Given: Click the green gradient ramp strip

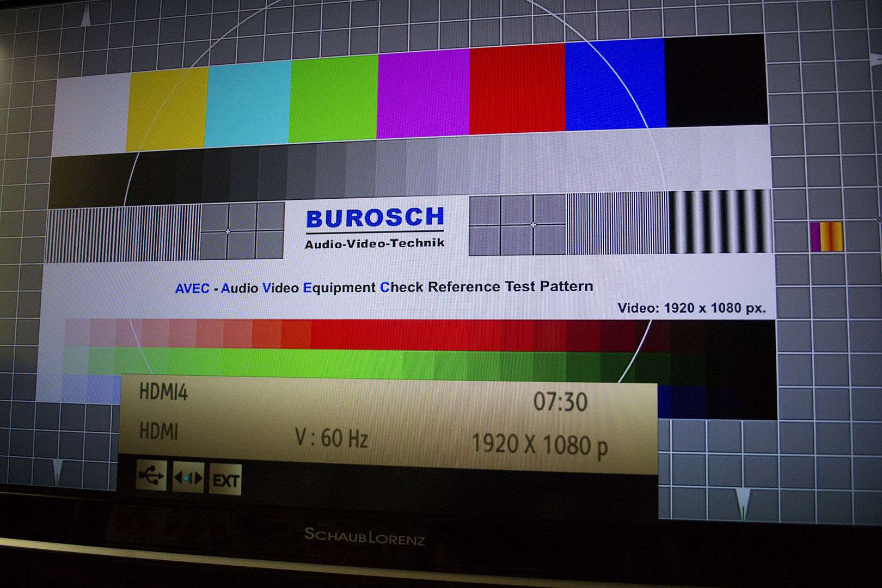Looking at the screenshot, I should click(419, 364).
